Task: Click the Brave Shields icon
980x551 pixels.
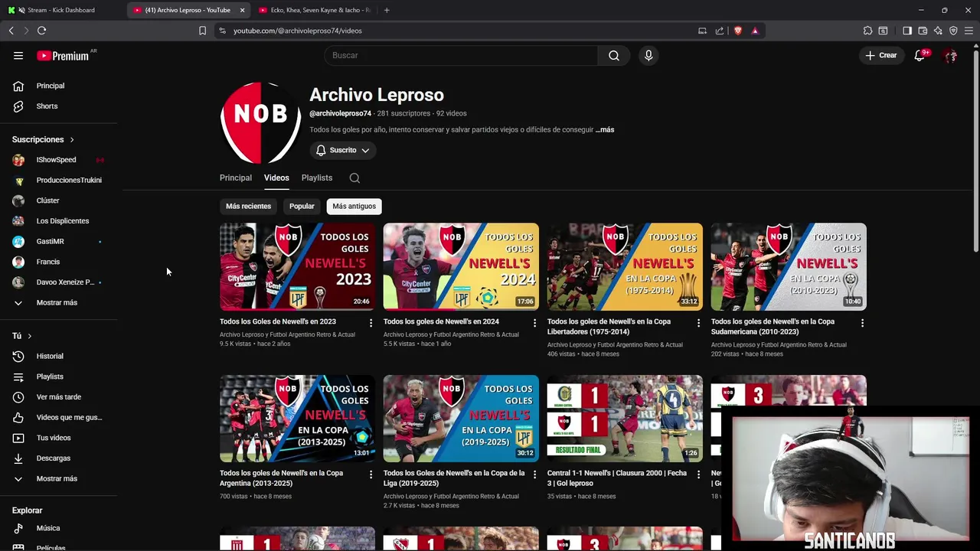Action: point(738,31)
